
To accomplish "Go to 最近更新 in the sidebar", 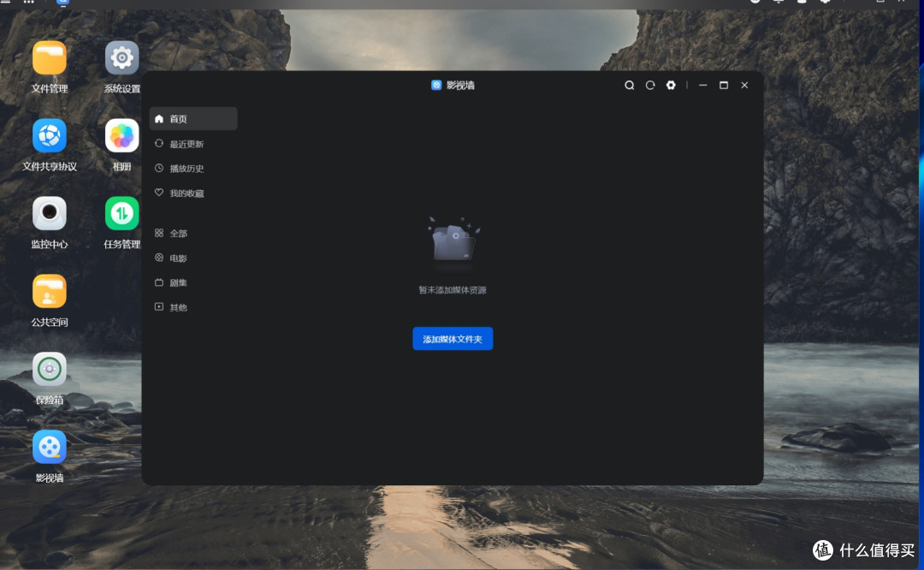I will 193,144.
